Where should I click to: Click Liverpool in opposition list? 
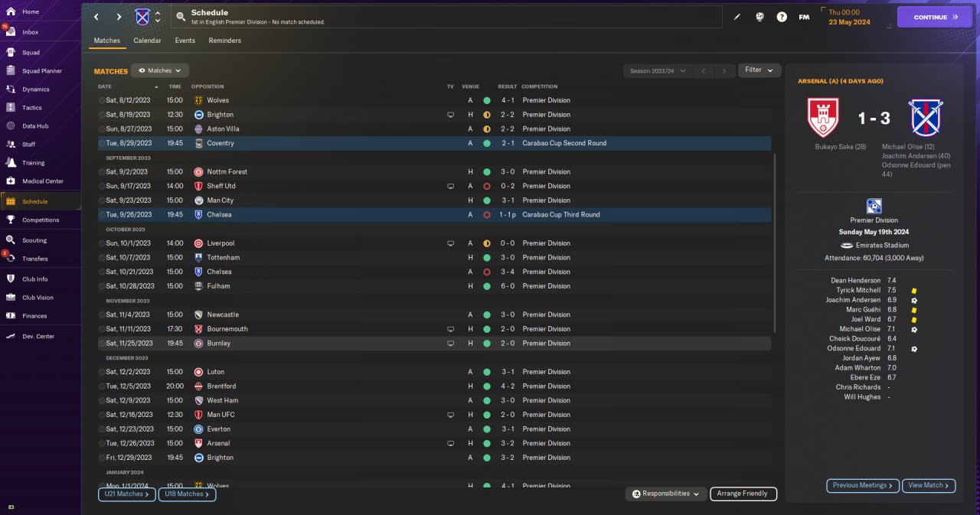[220, 243]
